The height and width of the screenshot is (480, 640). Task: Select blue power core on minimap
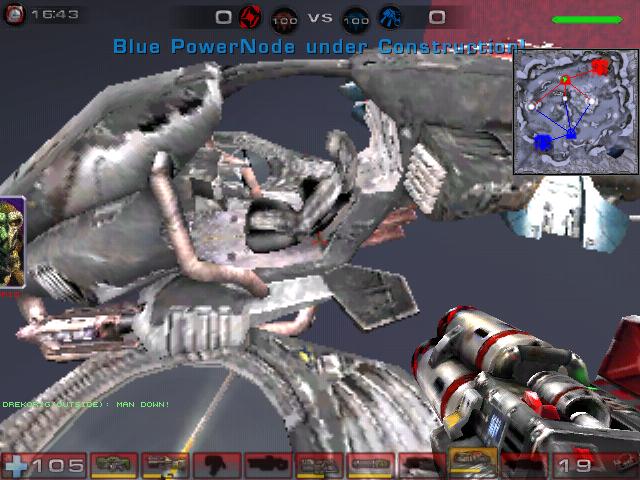[543, 143]
